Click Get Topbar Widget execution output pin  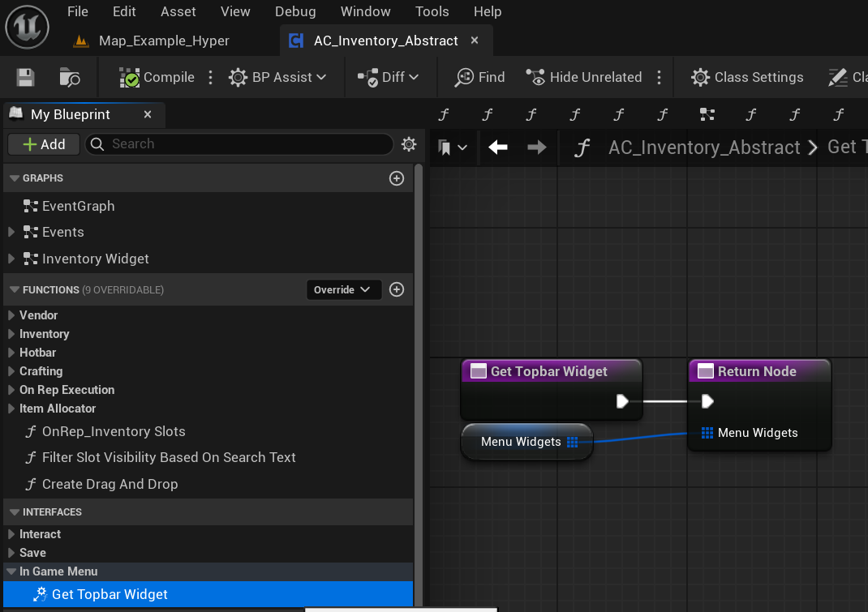[x=622, y=401]
